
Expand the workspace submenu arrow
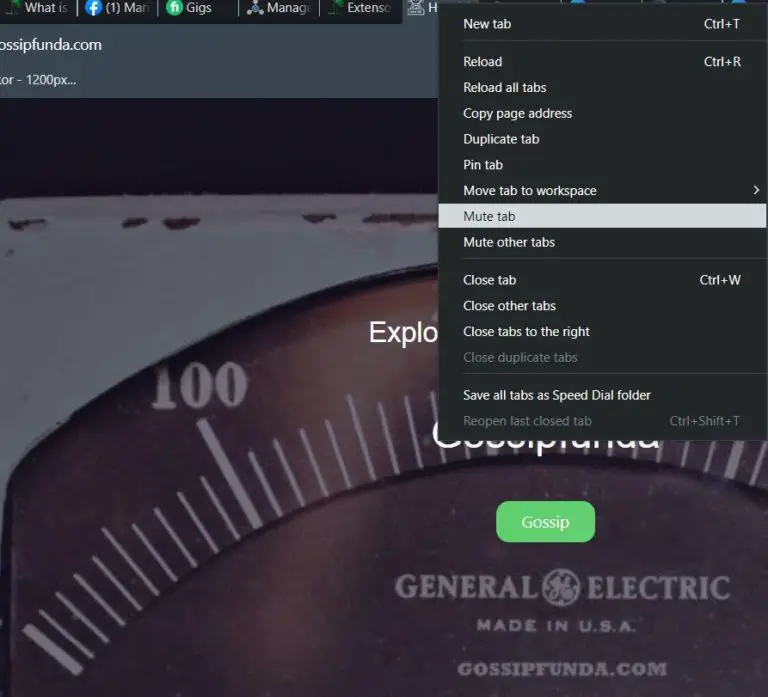(756, 190)
